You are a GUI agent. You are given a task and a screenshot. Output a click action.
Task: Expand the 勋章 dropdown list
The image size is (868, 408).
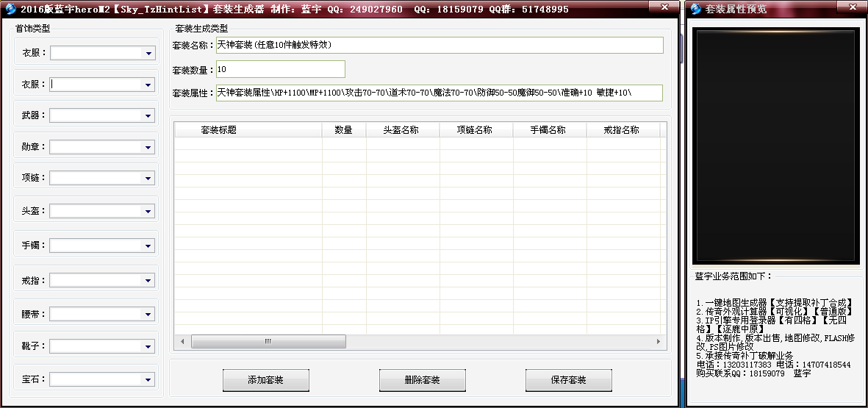click(148, 147)
